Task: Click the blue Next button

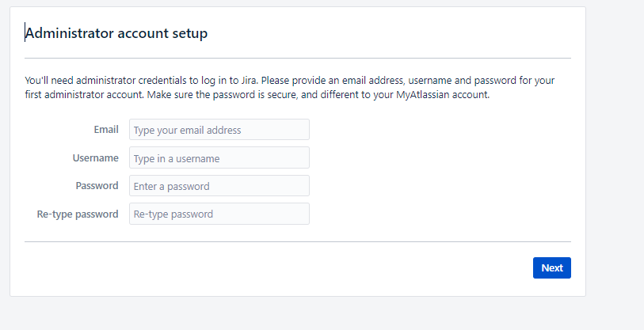Action: coord(551,267)
